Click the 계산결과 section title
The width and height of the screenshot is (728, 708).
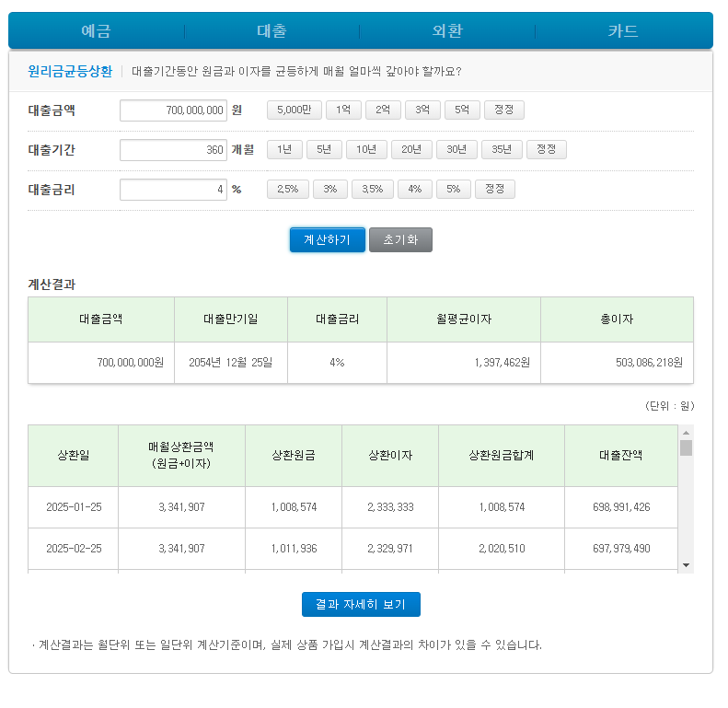[x=52, y=284]
